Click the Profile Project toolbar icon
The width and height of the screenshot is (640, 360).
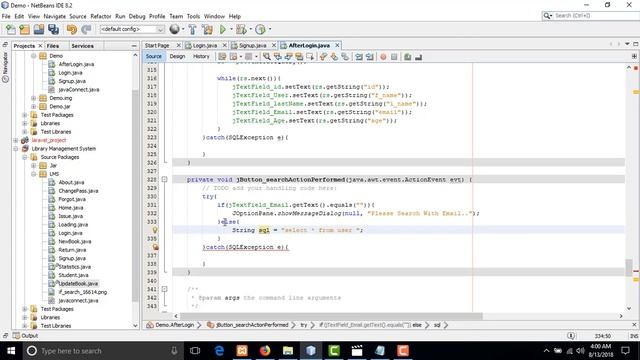click(260, 29)
